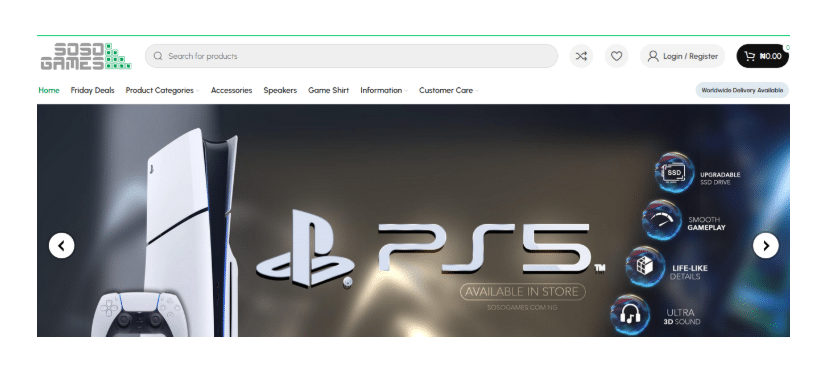Open the wishlist heart icon
Image resolution: width=838 pixels, height=366 pixels.
pyautogui.click(x=616, y=56)
